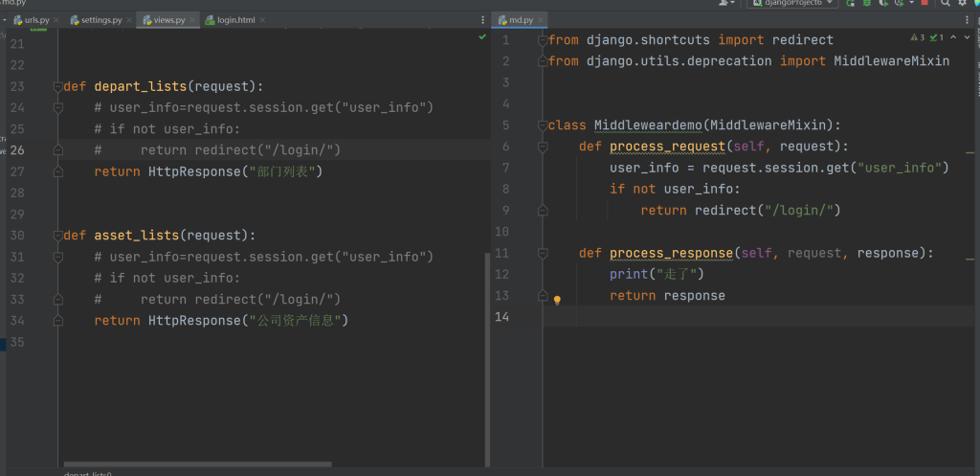Screen dimensions: 980x476
Task: Click the green Debug bug icon
Action: [x=867, y=3]
